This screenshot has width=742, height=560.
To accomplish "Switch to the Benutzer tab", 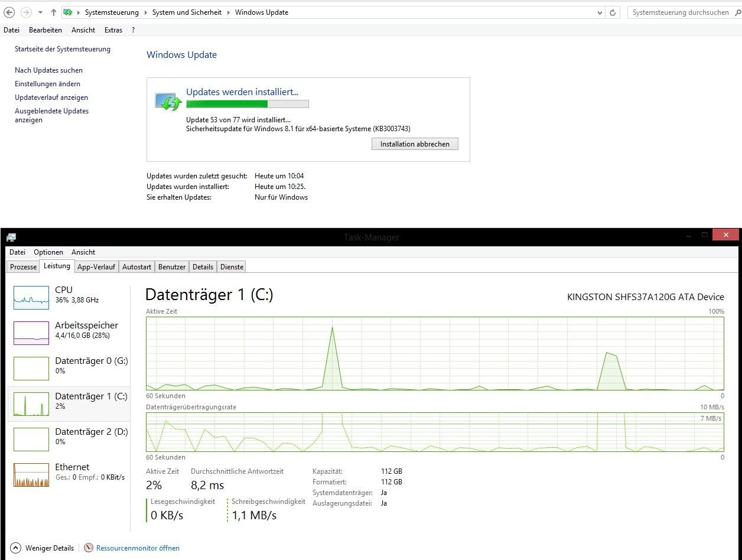I will [x=172, y=267].
